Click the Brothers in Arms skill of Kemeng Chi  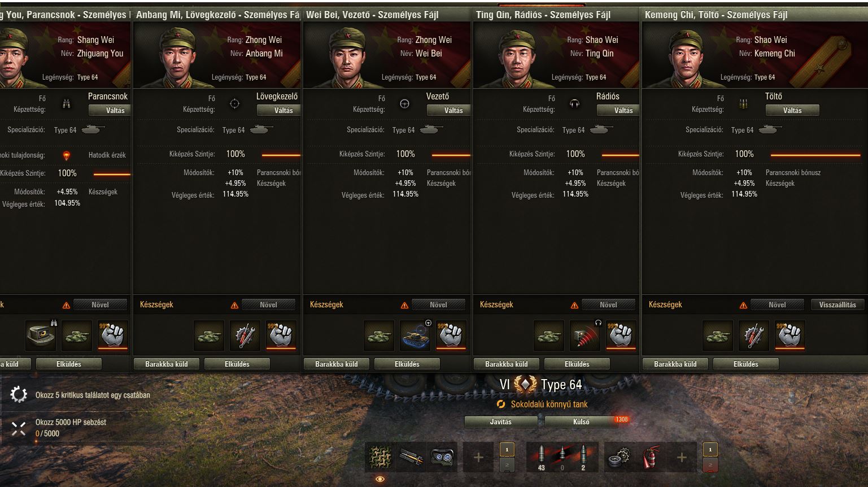(791, 335)
